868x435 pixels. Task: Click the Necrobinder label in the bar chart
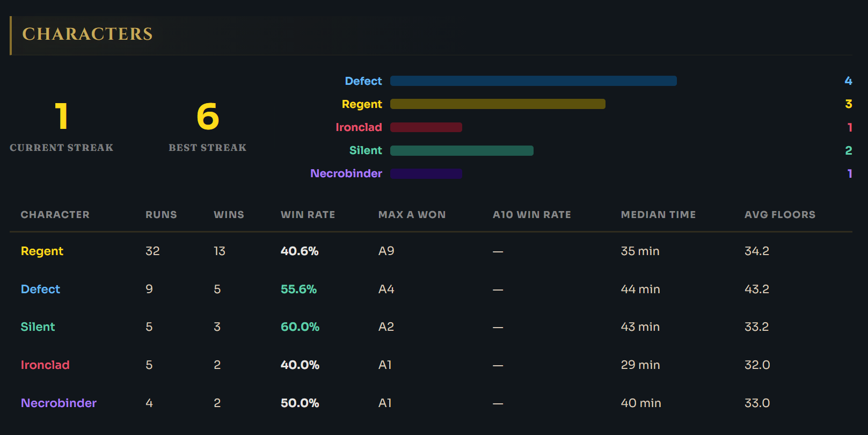(346, 173)
